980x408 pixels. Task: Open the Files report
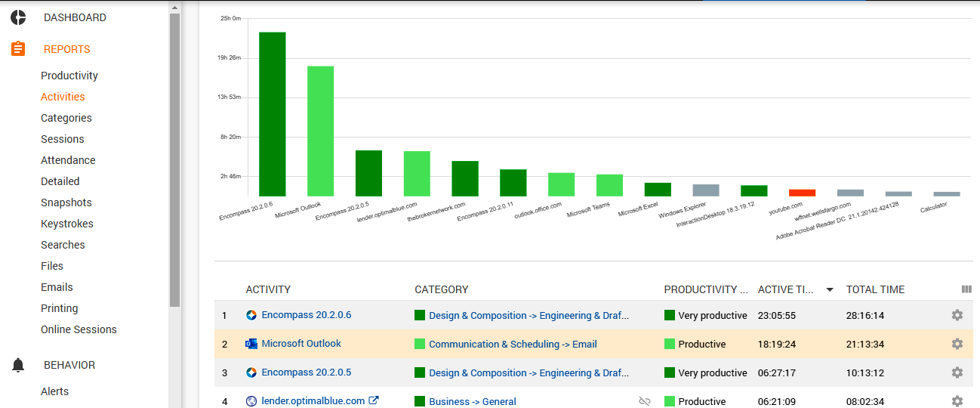[52, 266]
